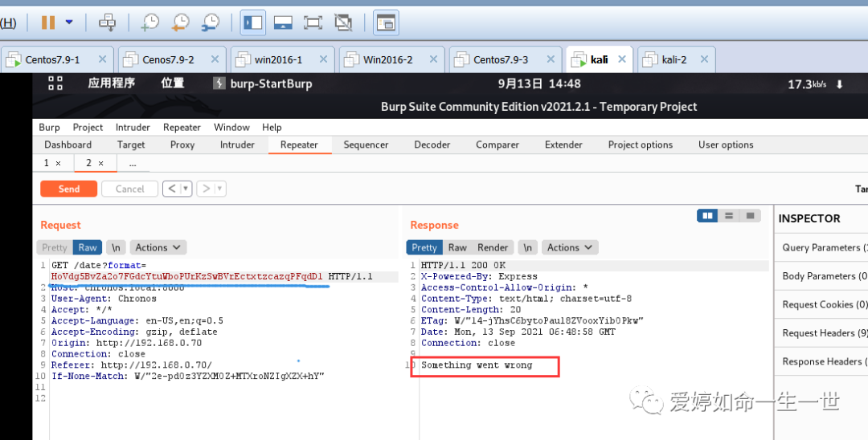Open the Intruder menu in menu bar

[133, 127]
